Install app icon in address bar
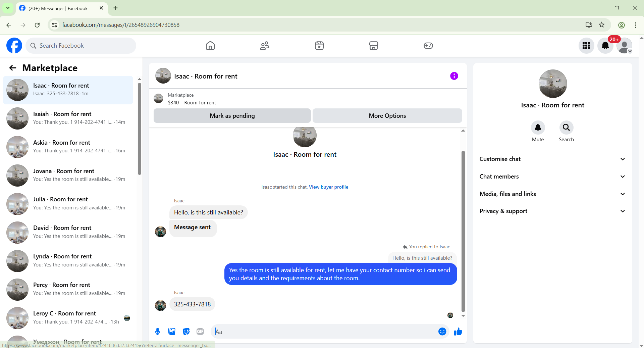Viewport: 644px width, 348px height. (589, 25)
